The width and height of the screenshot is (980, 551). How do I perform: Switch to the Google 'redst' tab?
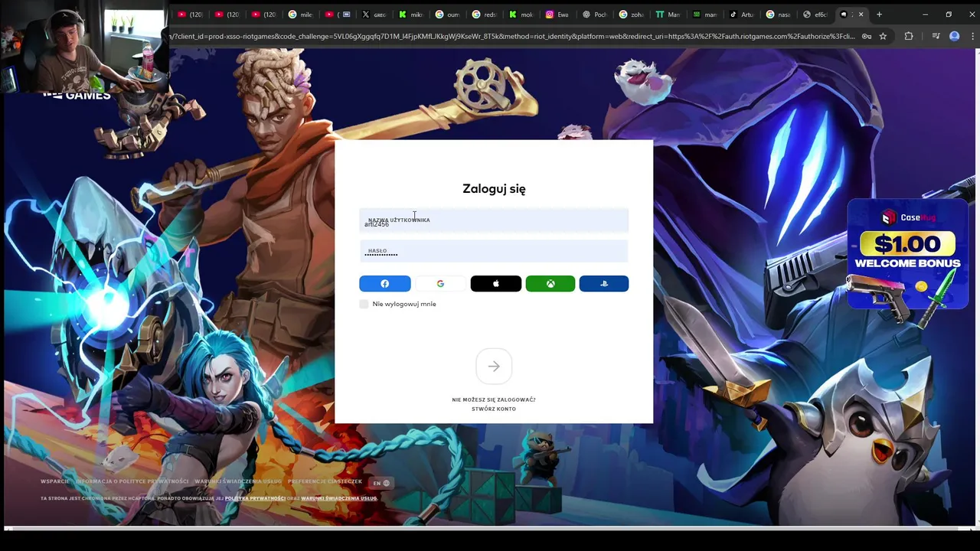point(485,15)
